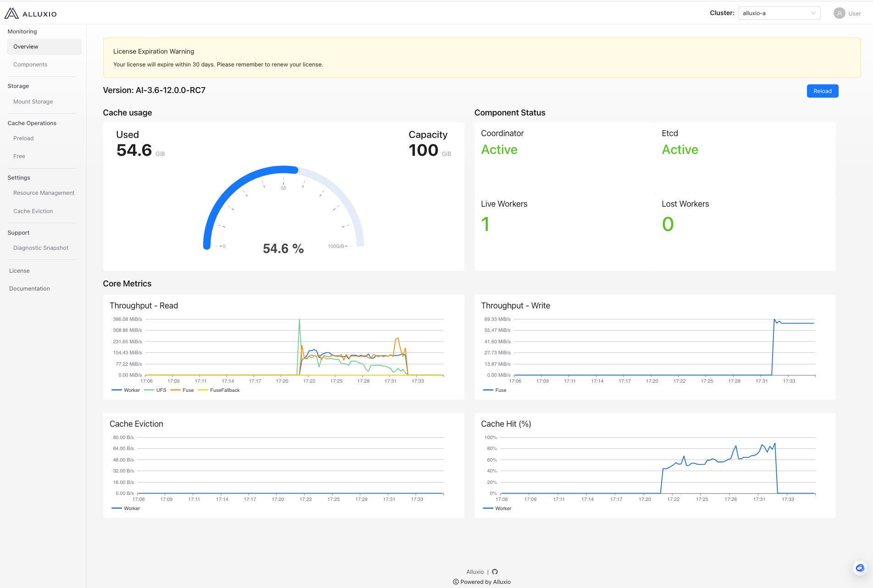Image resolution: width=873 pixels, height=588 pixels.
Task: Go to Mount Storage in sidebar
Action: [x=33, y=102]
